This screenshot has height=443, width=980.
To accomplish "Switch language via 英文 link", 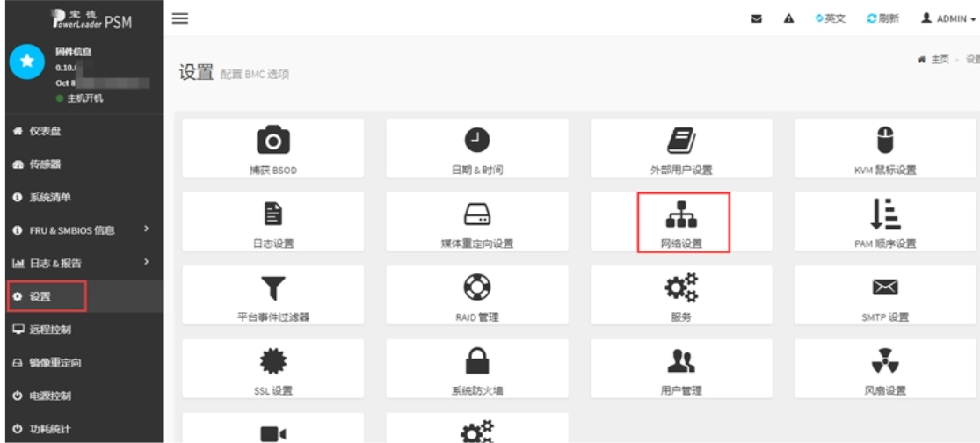I will coord(831,18).
